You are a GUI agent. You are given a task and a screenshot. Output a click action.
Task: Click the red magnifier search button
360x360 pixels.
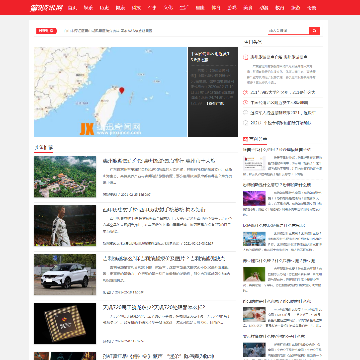(314, 31)
